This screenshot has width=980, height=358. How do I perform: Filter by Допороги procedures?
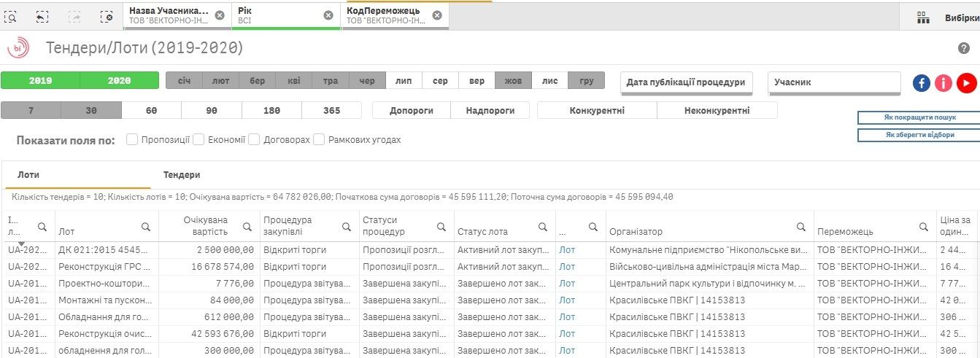412,111
